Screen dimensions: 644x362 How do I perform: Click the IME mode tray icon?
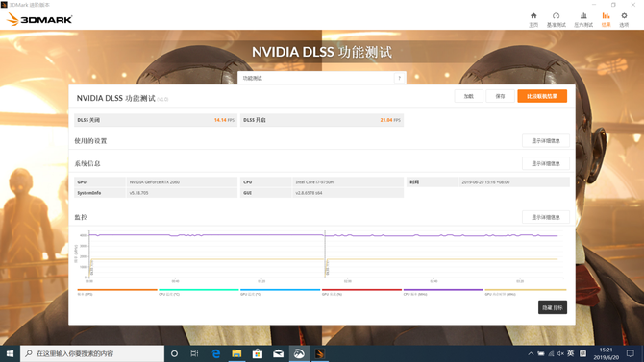coord(582,353)
